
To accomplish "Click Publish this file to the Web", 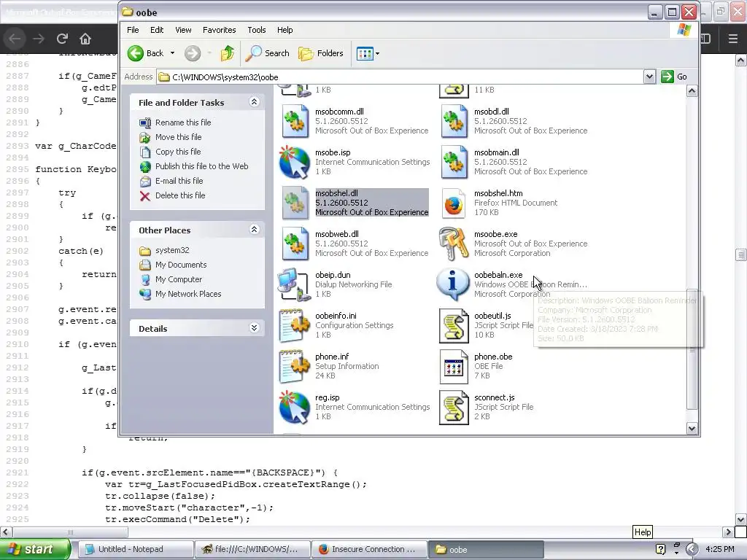I will [x=201, y=166].
